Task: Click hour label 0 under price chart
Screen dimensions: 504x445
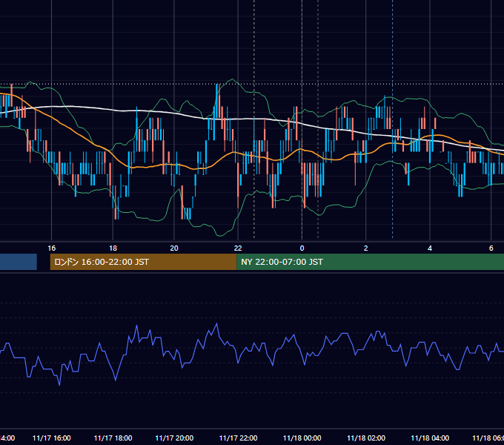Action: pos(302,248)
